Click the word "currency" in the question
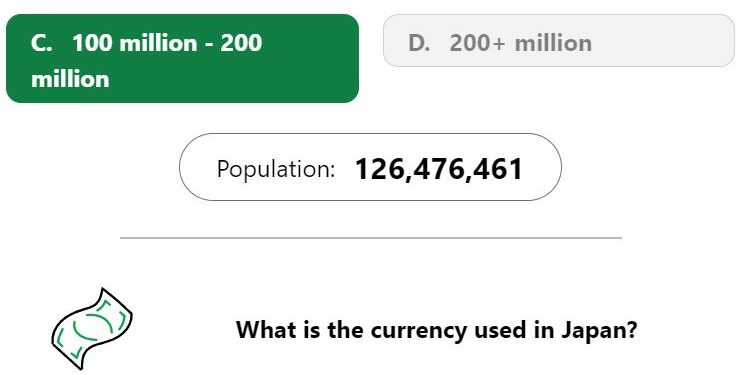Image resolution: width=748 pixels, height=375 pixels. [x=418, y=332]
